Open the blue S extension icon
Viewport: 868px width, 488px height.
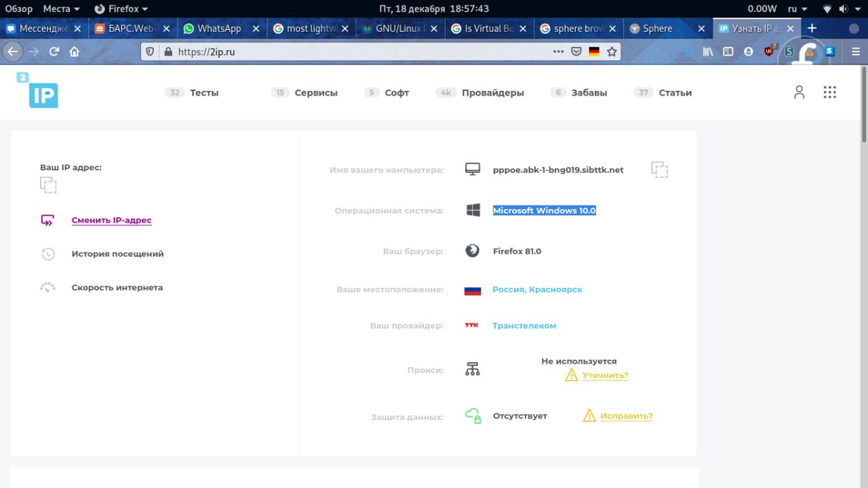tap(829, 51)
